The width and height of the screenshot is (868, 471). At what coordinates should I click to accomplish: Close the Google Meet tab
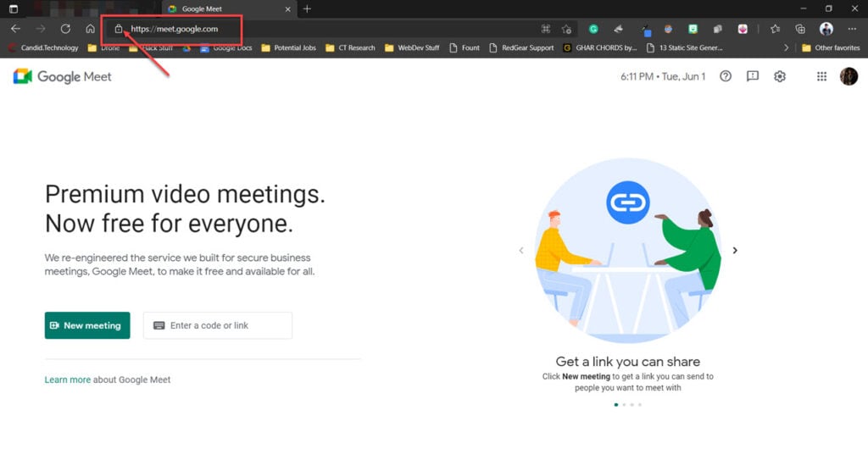click(x=287, y=8)
